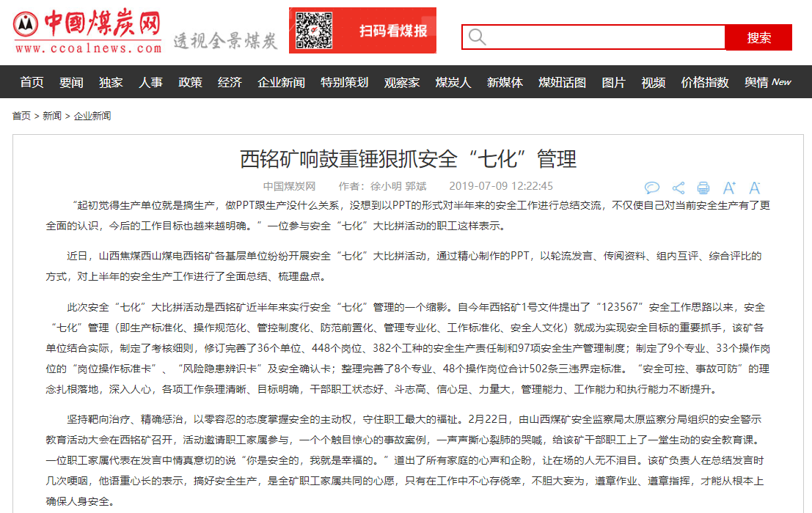Click the 首页 breadcrumb link
Viewport: 812px width, 513px height.
pyautogui.click(x=21, y=116)
